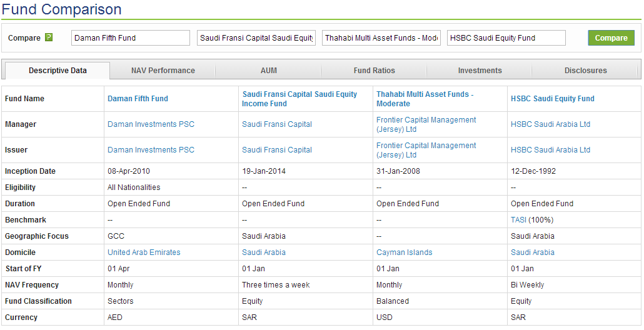
Task: Click the 01 Apr start of FY value
Action: pos(119,269)
